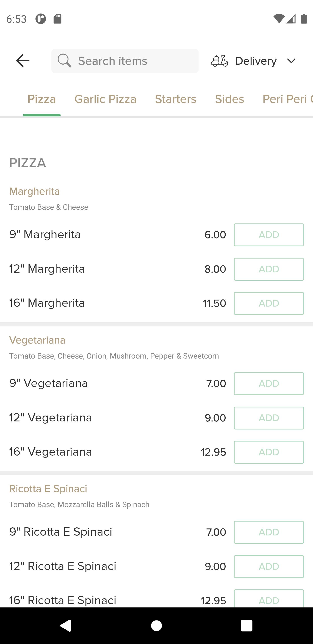Add the 9" Margherita to order
The height and width of the screenshot is (644, 313).
coord(269,235)
